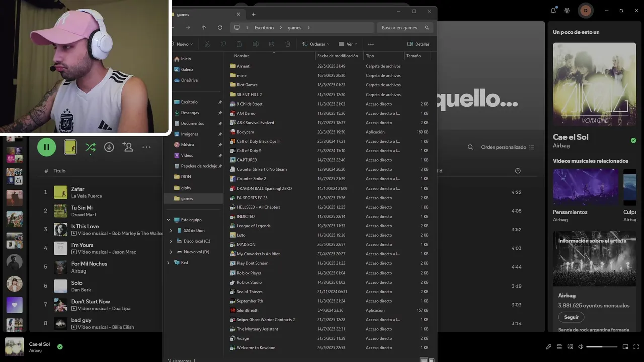The image size is (644, 362).
Task: Click the Rename icon in Explorer toolbar
Action: (256, 44)
